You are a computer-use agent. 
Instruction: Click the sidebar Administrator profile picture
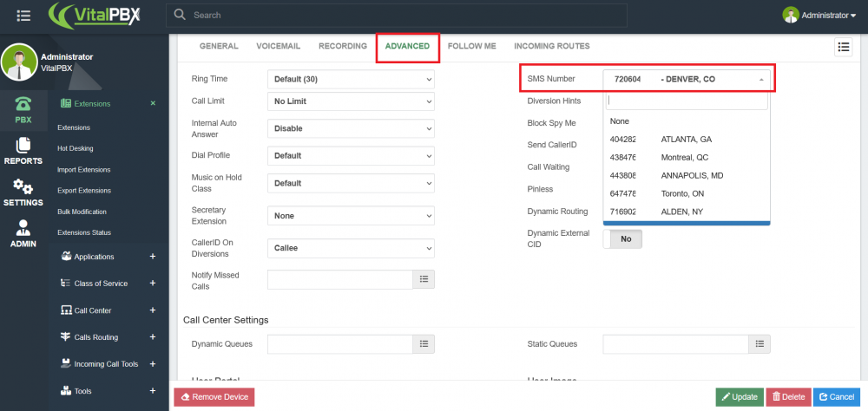coord(19,62)
